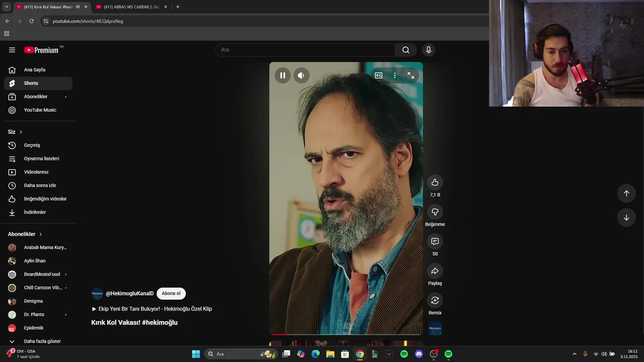The image size is (644, 362).
Task: Click the youtube.com/shorts address bar URL
Action: point(88,21)
